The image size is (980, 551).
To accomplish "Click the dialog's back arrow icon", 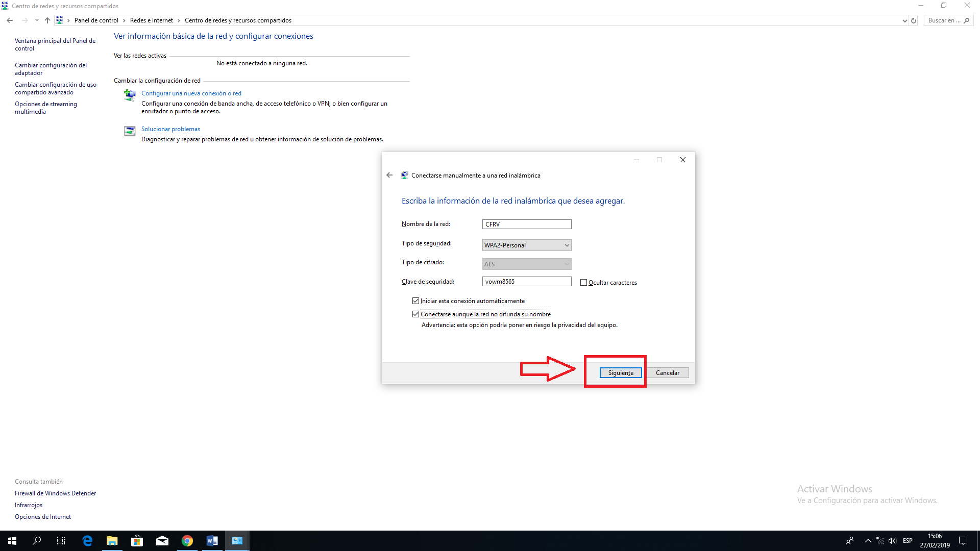I will pos(389,175).
